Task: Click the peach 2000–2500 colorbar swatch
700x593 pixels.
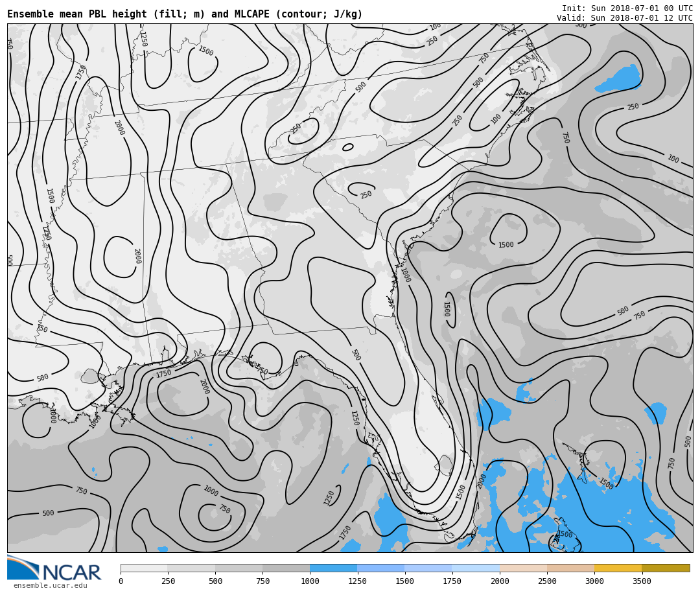Action: (523, 568)
